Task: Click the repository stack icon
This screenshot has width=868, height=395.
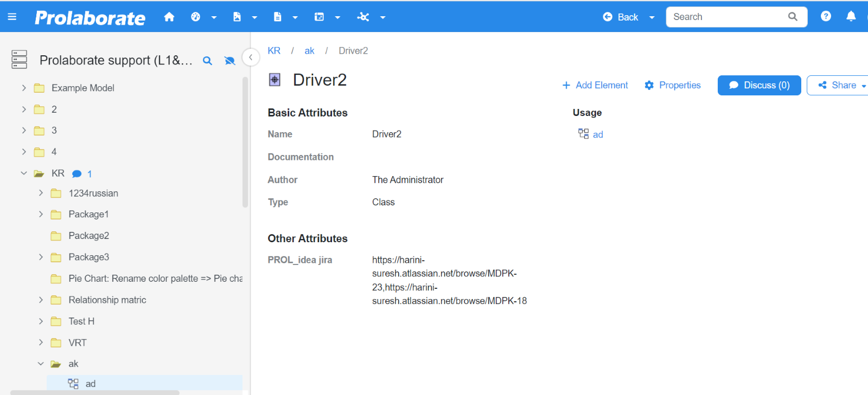Action: 20,60
